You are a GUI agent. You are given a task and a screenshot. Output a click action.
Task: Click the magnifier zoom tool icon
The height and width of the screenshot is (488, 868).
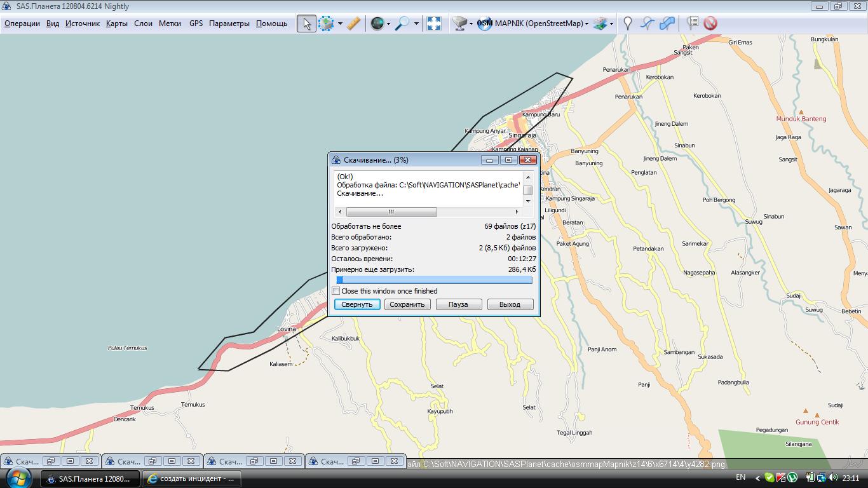pyautogui.click(x=402, y=24)
